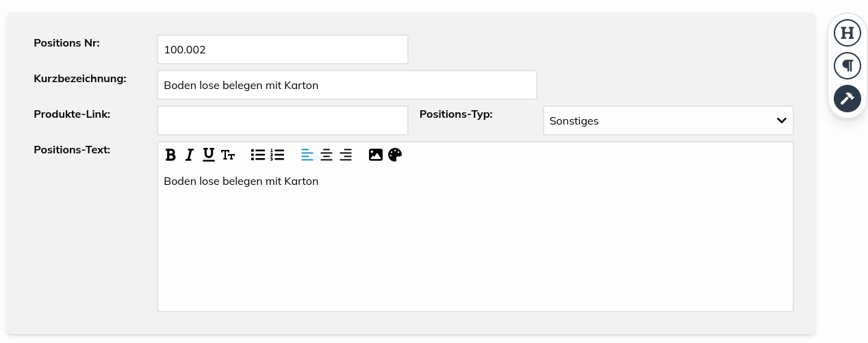Click the 'Produkte-Link:' label
868x343 pixels.
[72, 114]
